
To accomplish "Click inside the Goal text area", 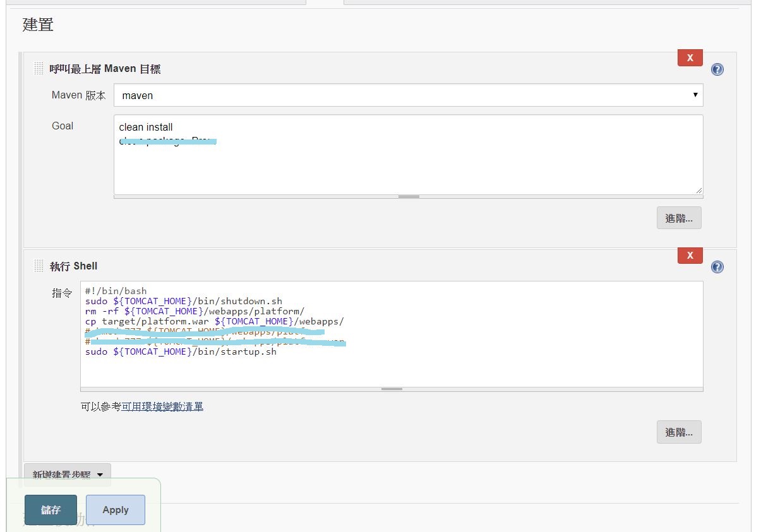I will 408,155.
